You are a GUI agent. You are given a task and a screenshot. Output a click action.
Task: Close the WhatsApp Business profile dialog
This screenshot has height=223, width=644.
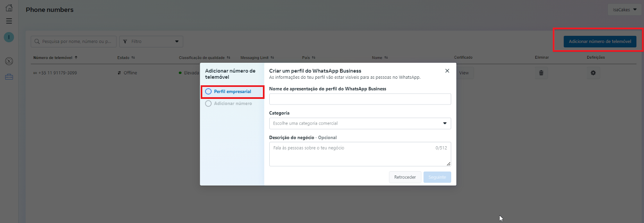(447, 71)
